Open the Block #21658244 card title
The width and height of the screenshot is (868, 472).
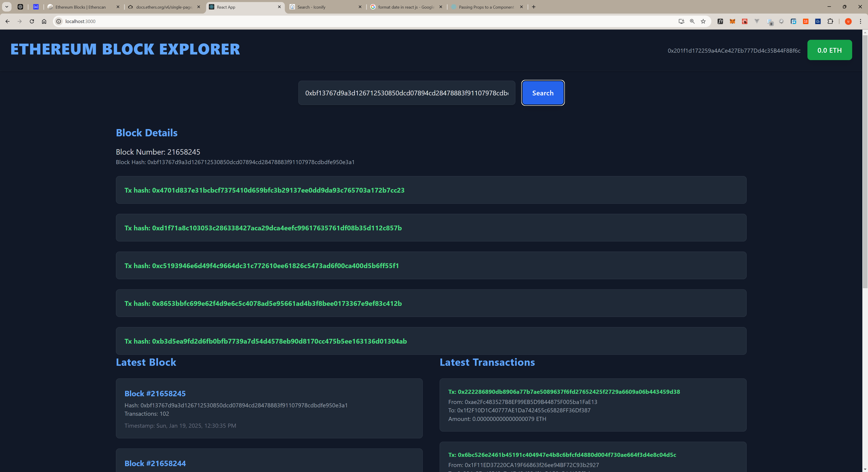coord(155,463)
